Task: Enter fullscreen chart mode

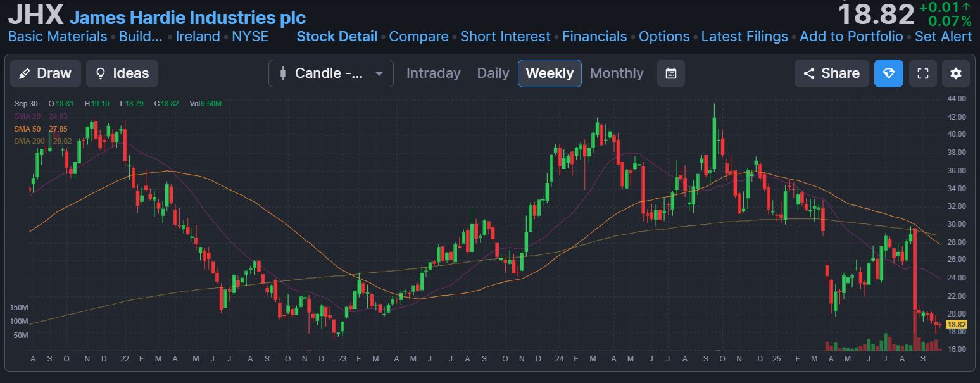Action: tap(922, 73)
